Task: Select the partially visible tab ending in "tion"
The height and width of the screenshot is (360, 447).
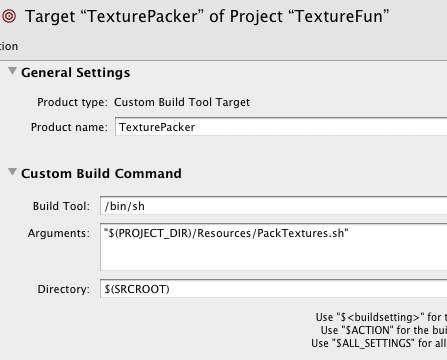Action: (9, 46)
